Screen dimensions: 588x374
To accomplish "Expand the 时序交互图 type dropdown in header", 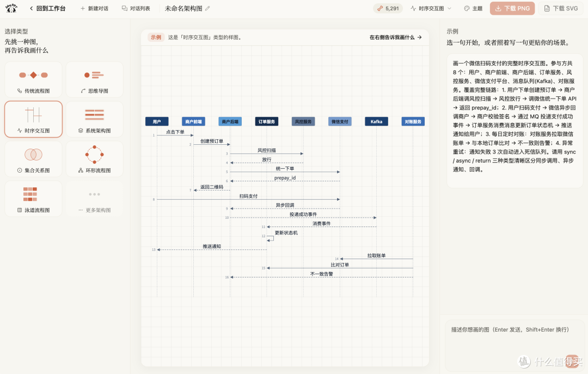I will 431,8.
